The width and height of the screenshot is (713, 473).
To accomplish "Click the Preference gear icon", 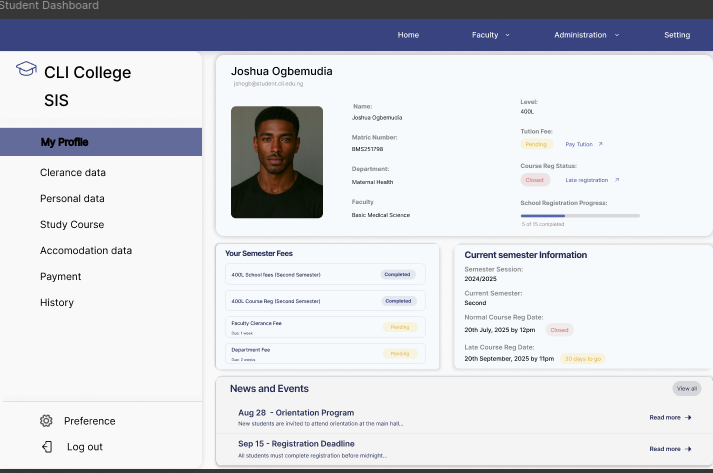I will (46, 421).
